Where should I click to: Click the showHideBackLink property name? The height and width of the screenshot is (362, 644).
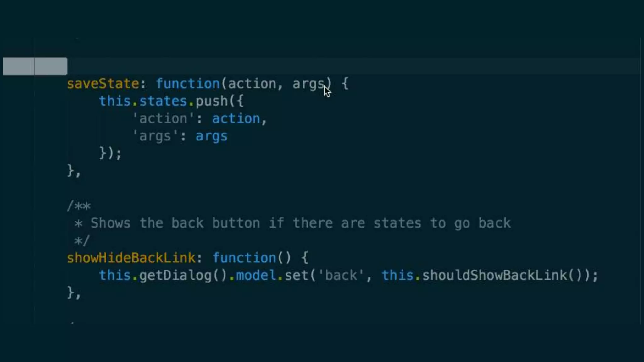[131, 258]
